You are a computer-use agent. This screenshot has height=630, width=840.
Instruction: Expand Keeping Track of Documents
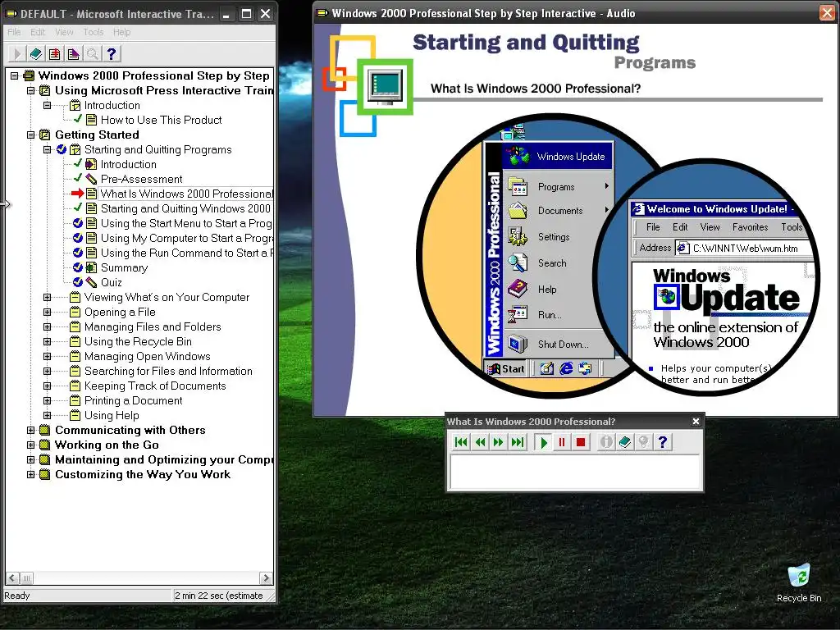(47, 386)
